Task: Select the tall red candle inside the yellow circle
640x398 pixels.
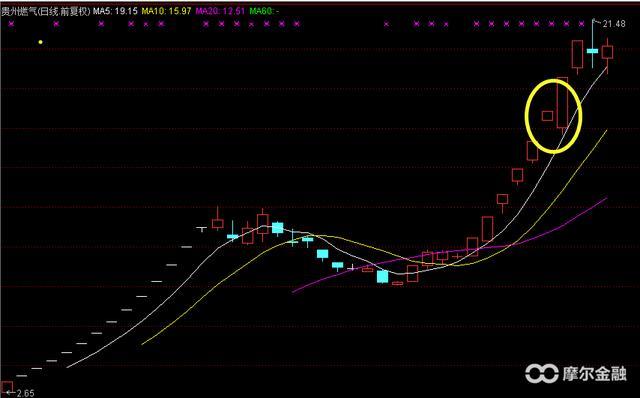Action: [x=562, y=103]
